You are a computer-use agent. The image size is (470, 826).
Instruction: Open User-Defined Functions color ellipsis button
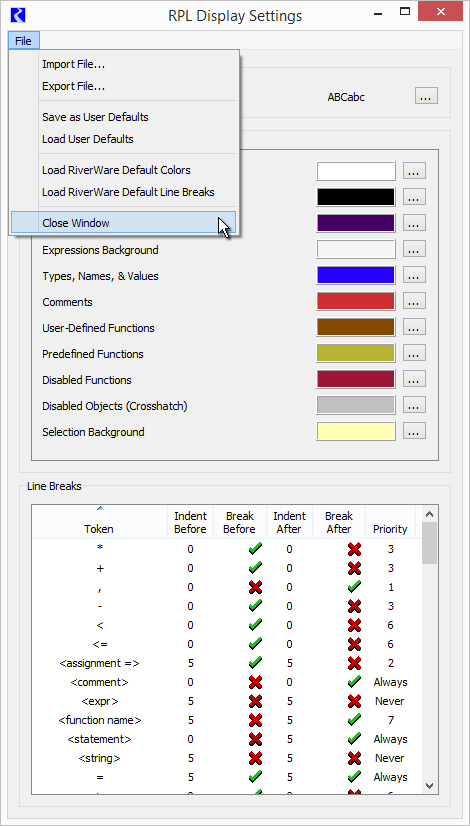pos(414,327)
